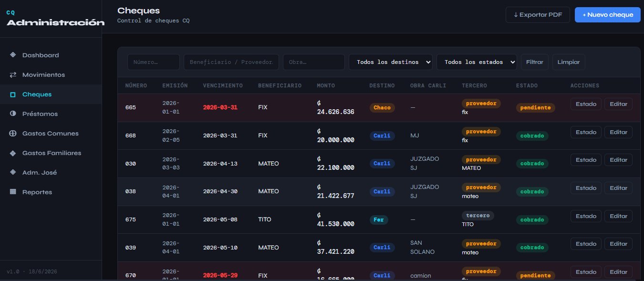Click the Préstamos half-circle icon
The image size is (644, 281).
pos(13,114)
